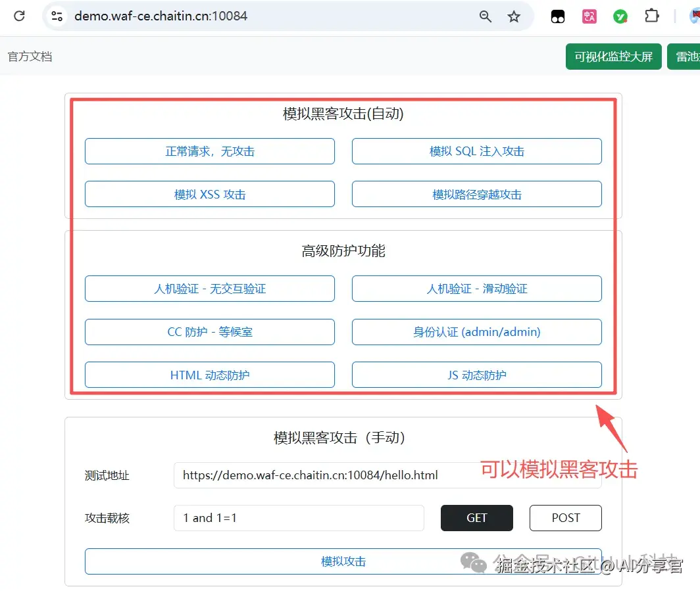Image resolution: width=700 pixels, height=591 pixels.
Task: Click the pink translation extension icon
Action: tap(589, 16)
